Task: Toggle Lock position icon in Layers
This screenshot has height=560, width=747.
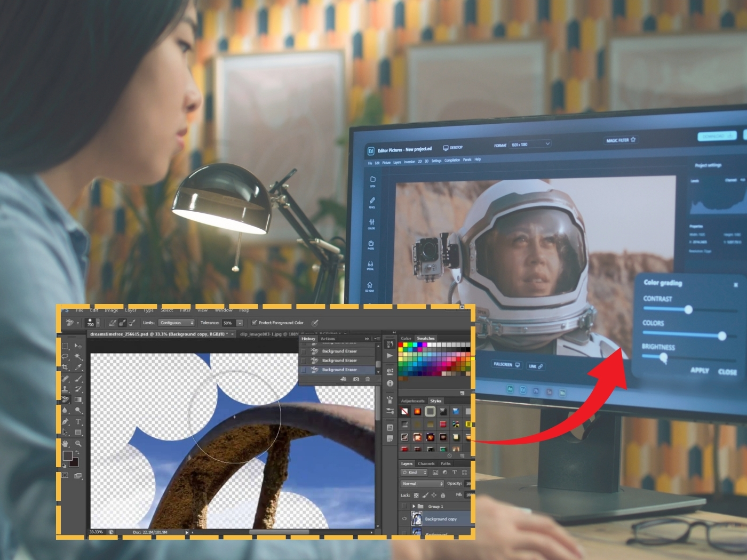Action: (434, 495)
